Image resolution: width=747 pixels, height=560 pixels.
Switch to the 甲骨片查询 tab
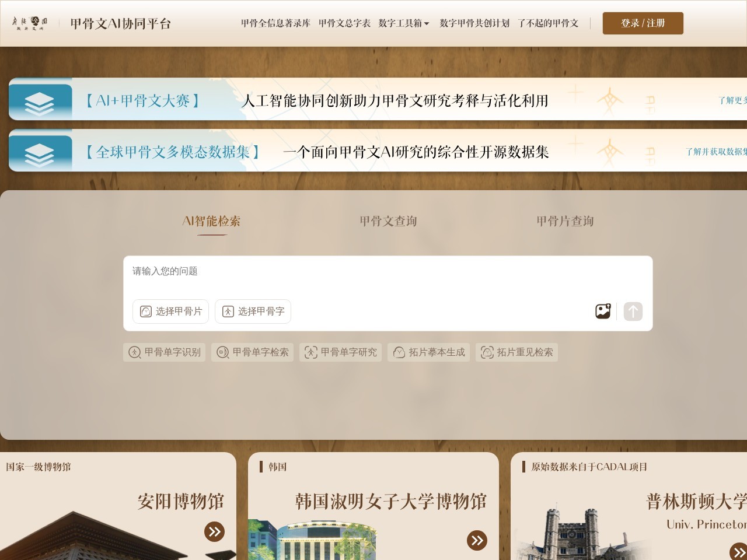565,221
